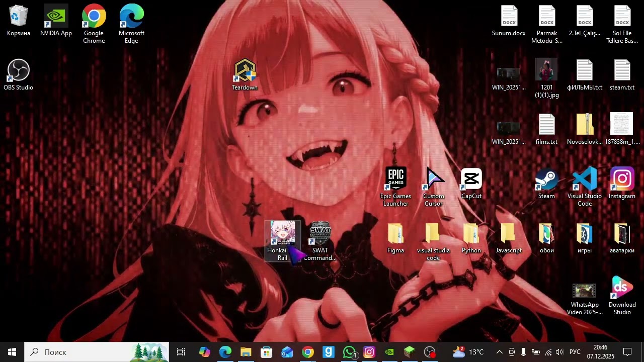Select Custom Cursor desktop shortcut
Screen dimensions: 644x362
(x=434, y=187)
